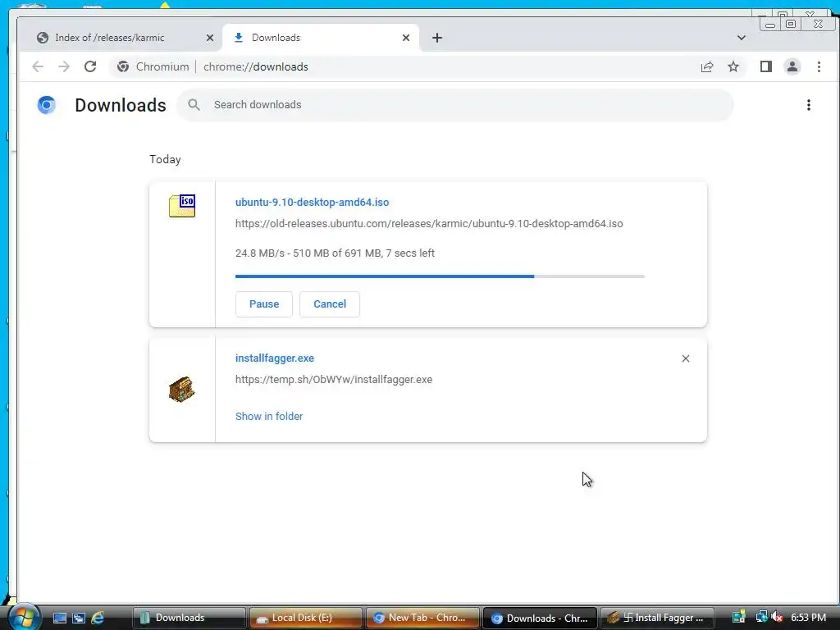
Task: Click the temp.sh source URL
Action: coord(334,380)
